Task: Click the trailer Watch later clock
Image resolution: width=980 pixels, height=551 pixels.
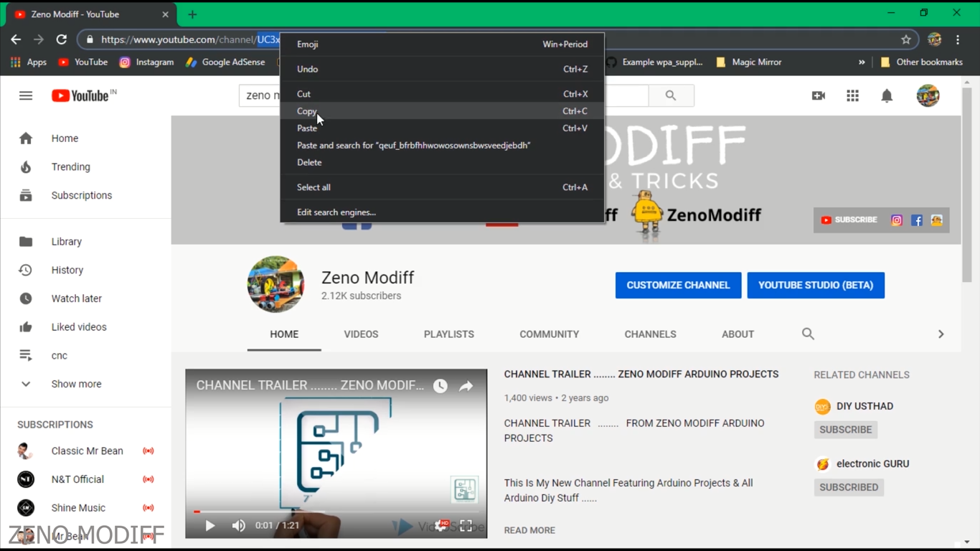Action: click(x=440, y=386)
